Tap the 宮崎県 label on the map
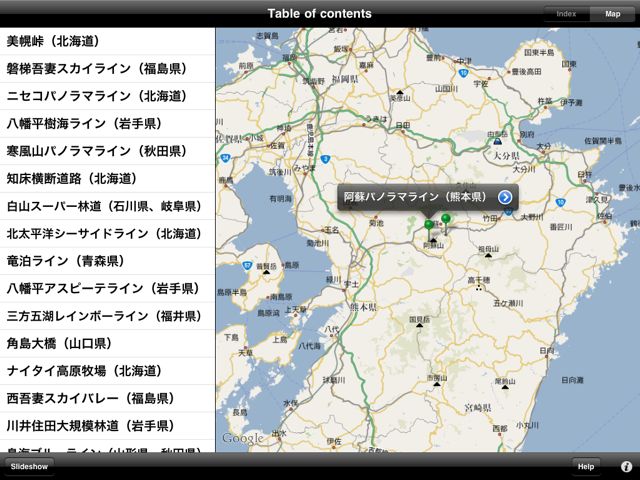Viewport: 640px width, 480px height. 478,407
